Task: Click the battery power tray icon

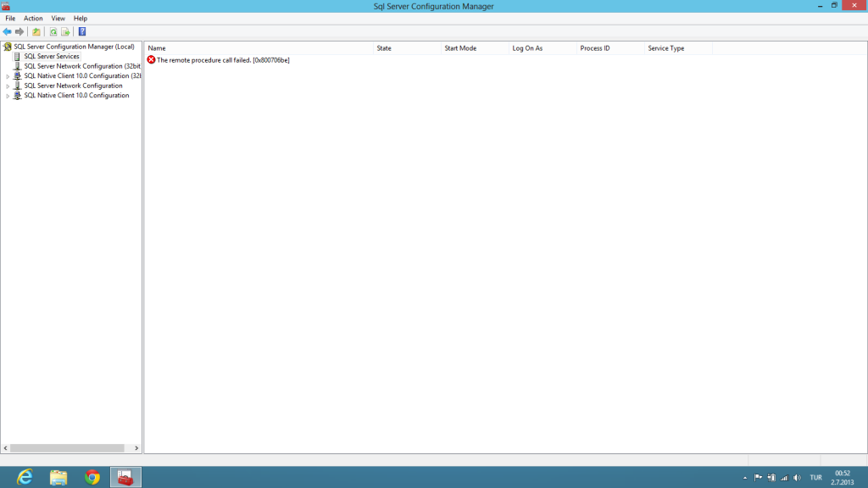Action: [x=771, y=478]
